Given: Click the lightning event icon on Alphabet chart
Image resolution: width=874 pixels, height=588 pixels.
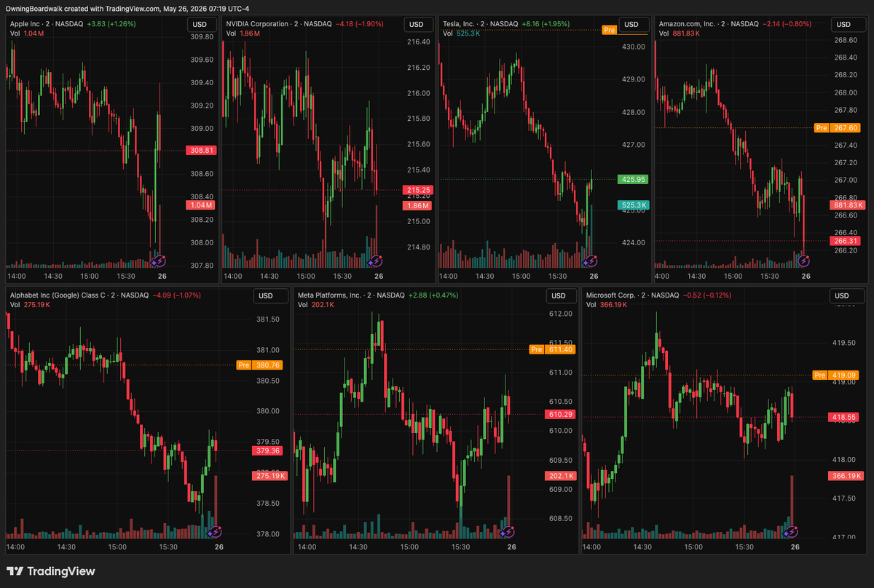Looking at the screenshot, I should point(214,532).
